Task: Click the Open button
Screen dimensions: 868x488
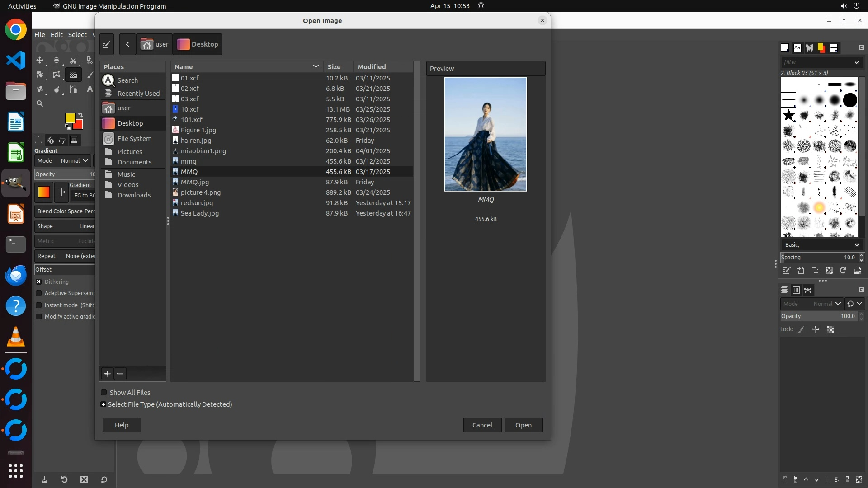Action: coord(523,425)
